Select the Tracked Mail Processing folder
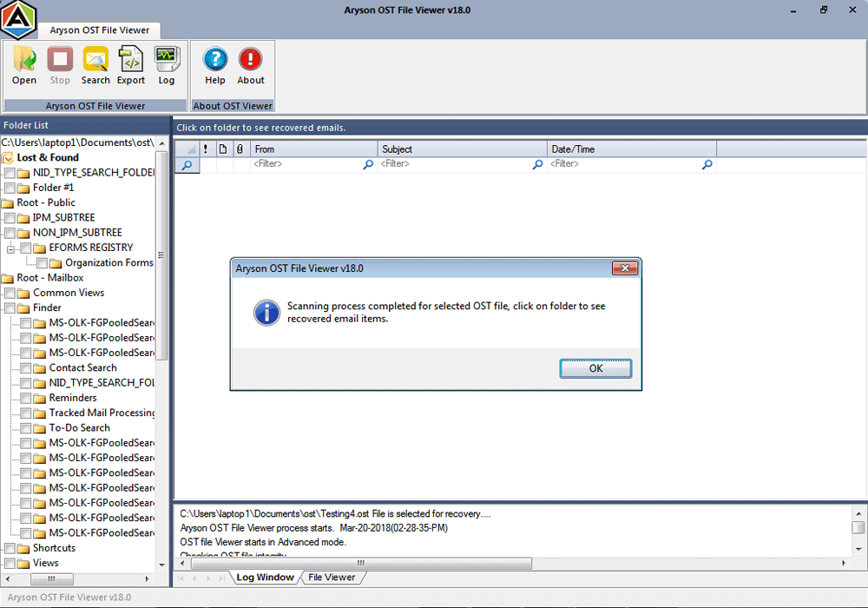Screen dimensions: 868x608 point(102,413)
